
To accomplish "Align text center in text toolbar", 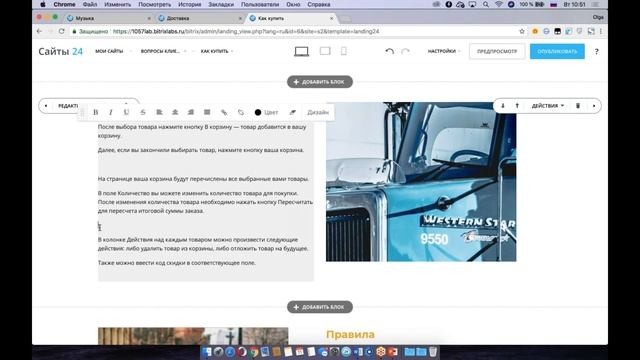I will [x=175, y=112].
